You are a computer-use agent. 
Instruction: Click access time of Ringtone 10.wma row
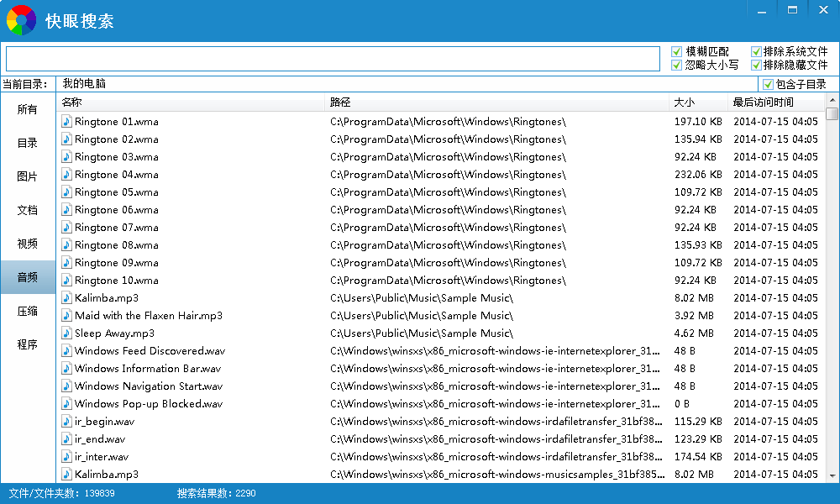775,280
